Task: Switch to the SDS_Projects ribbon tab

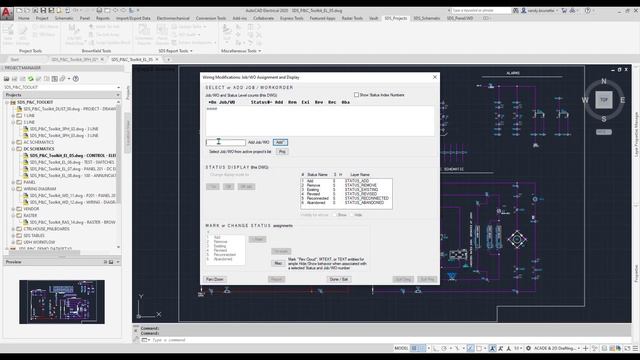Action: click(396, 18)
